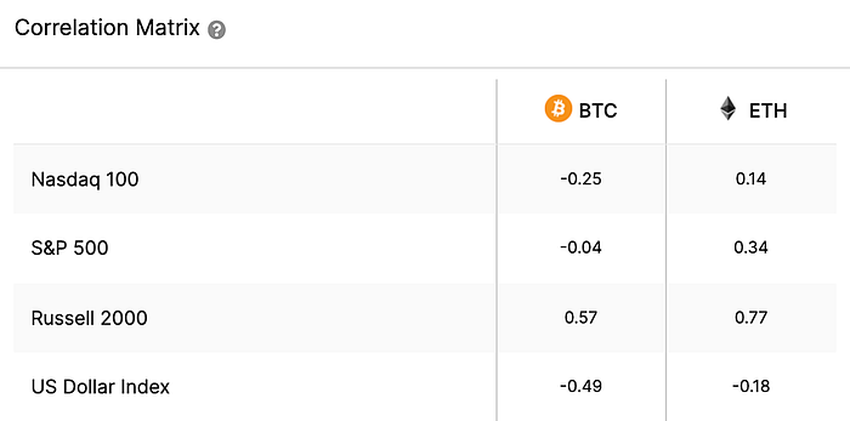The width and height of the screenshot is (850, 421).
Task: Click BTC S&P 500 value -0.04
Action: pyautogui.click(x=581, y=248)
